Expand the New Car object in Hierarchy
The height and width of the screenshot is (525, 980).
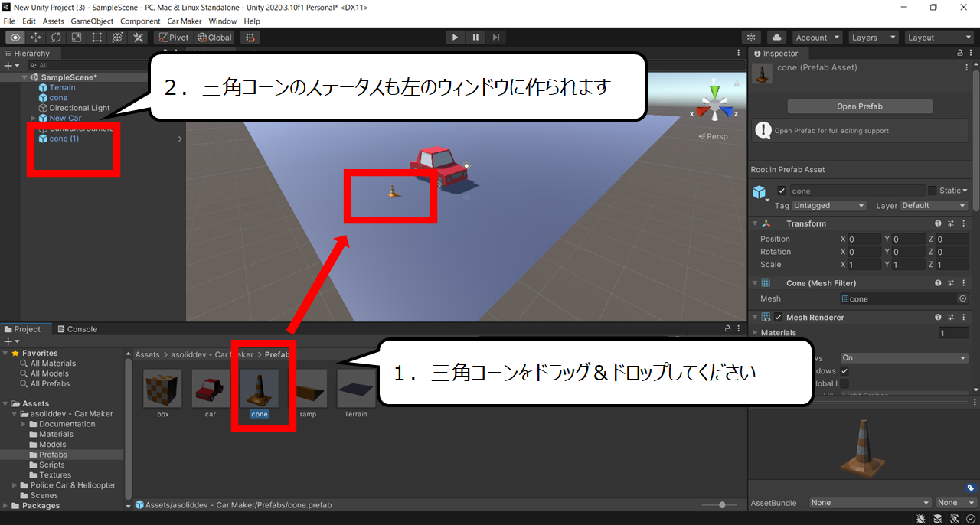tap(34, 119)
